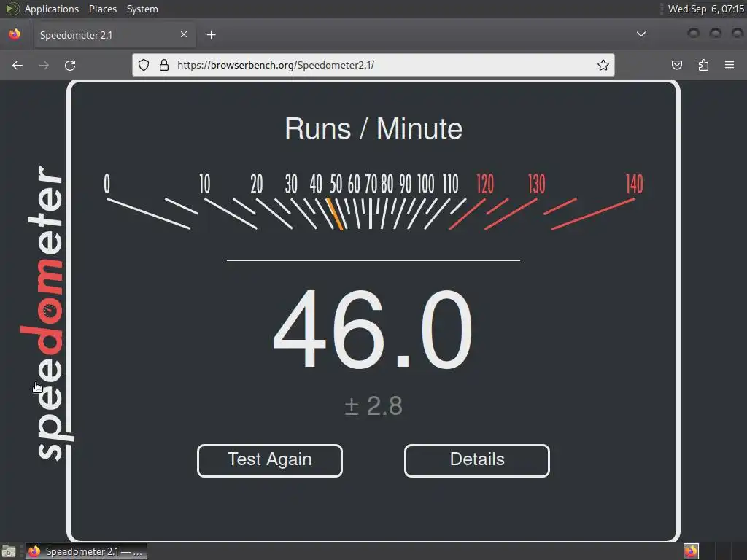Expand the list all tabs chevron
747x560 pixels.
[641, 34]
